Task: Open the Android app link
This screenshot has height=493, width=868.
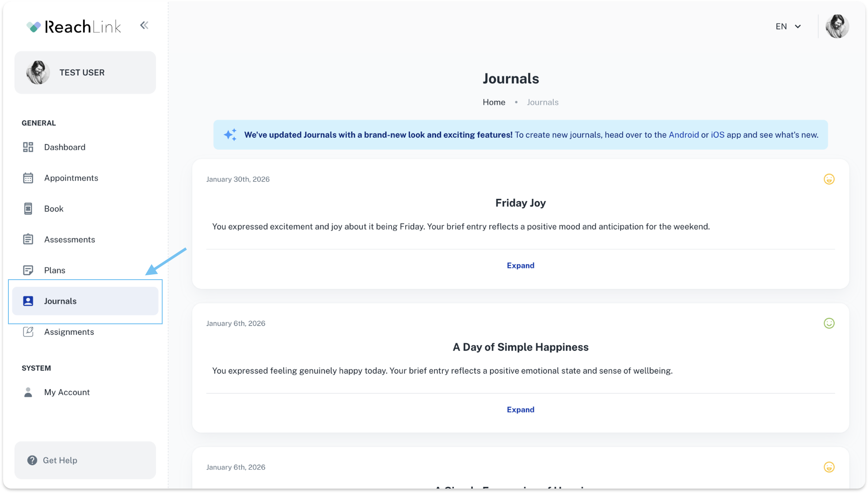Action: click(683, 135)
